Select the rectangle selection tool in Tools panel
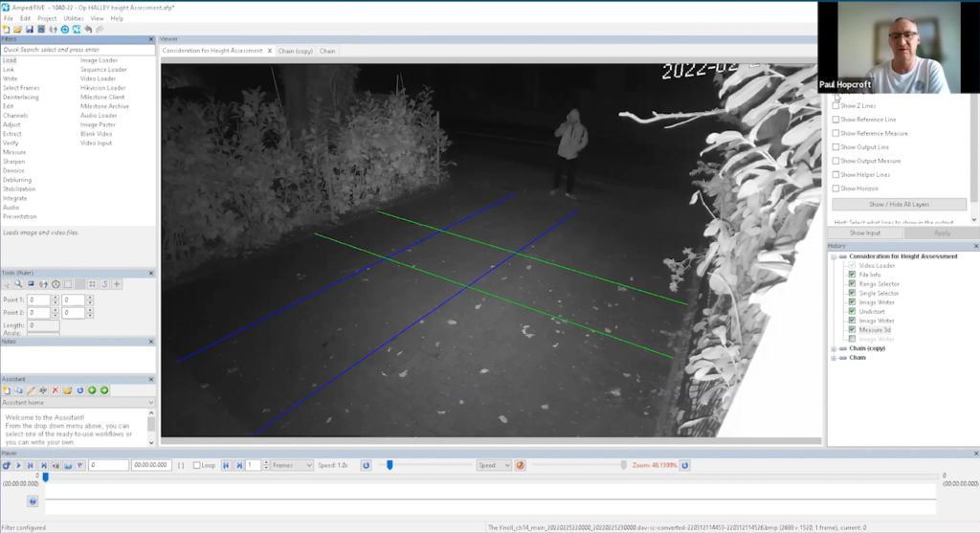Image resolution: width=980 pixels, height=533 pixels. click(x=68, y=284)
